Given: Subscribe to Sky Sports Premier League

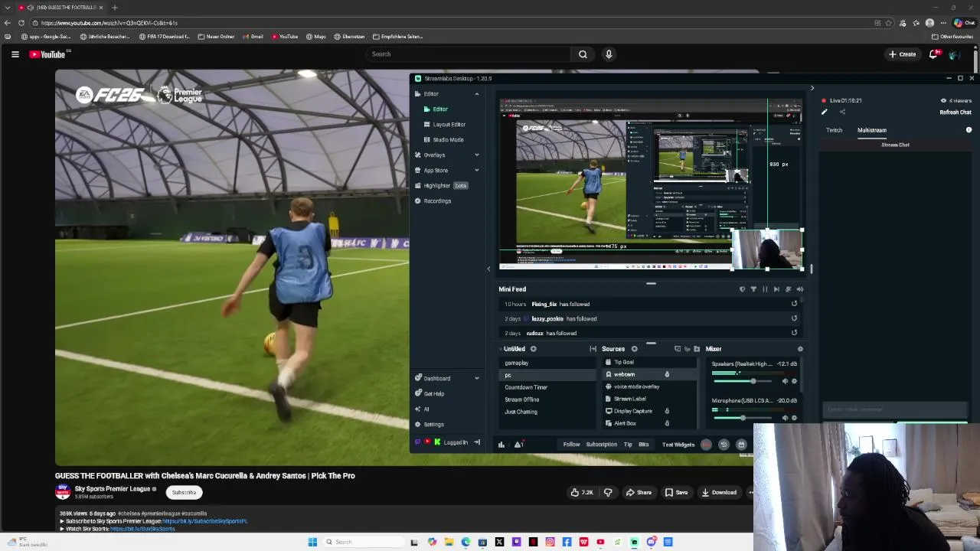Looking at the screenshot, I should coord(184,492).
